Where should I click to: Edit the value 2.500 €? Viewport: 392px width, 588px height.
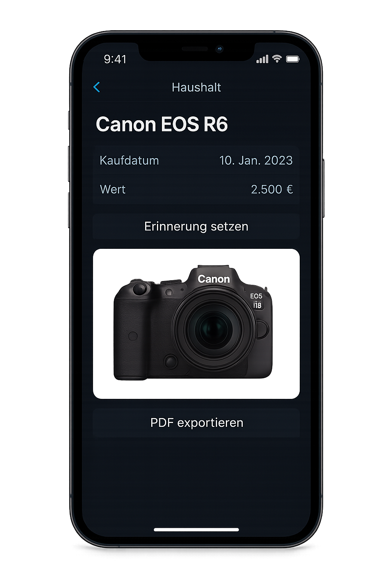(x=272, y=189)
